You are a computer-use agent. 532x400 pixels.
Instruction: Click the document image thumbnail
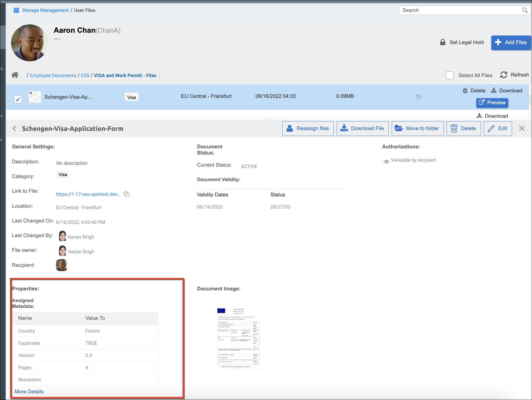coord(238,338)
